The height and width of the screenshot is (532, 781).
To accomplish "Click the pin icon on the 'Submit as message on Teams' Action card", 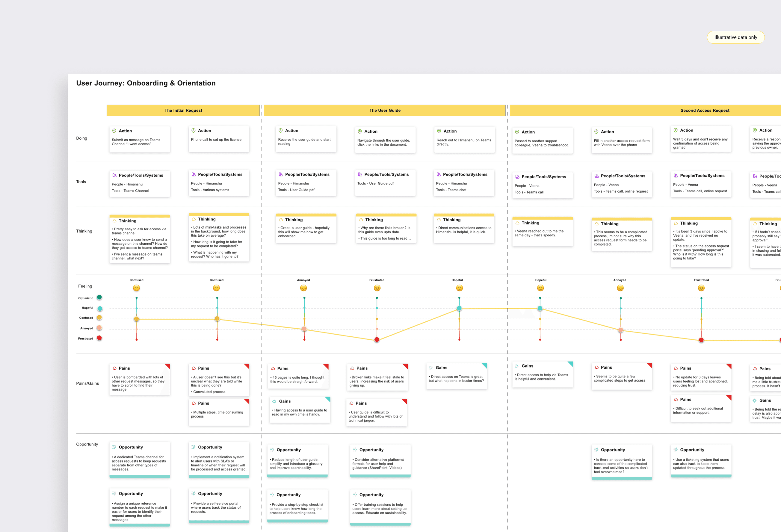I will [114, 131].
